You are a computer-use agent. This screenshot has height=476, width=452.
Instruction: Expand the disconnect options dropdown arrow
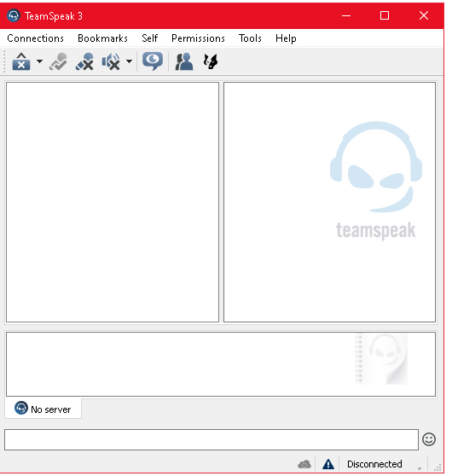click(39, 61)
